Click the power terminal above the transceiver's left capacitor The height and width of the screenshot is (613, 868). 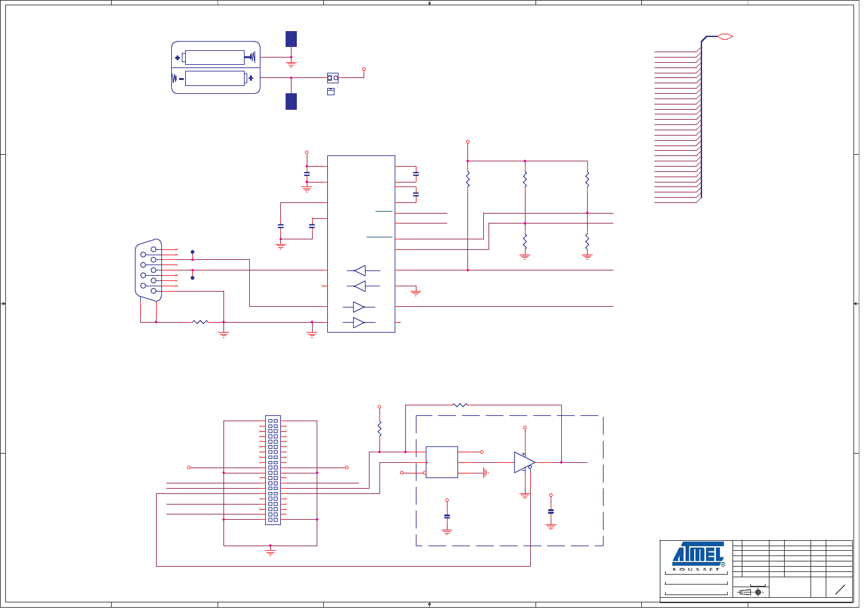307,152
